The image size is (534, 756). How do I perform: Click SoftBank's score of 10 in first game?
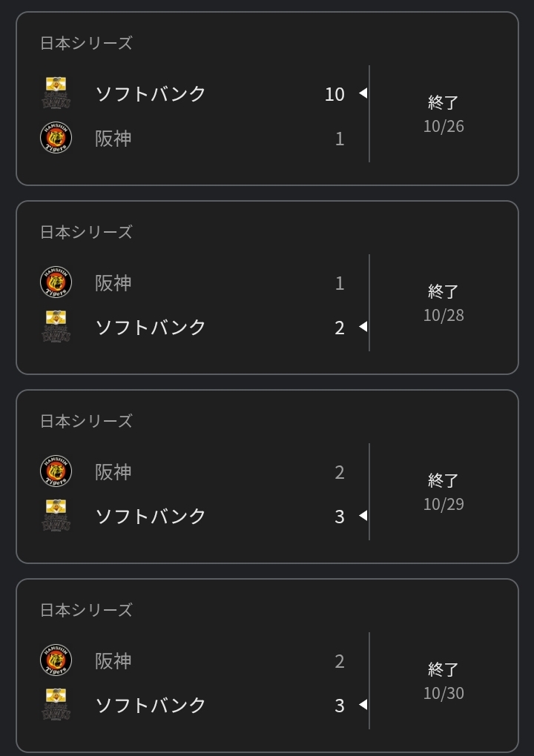coord(334,94)
